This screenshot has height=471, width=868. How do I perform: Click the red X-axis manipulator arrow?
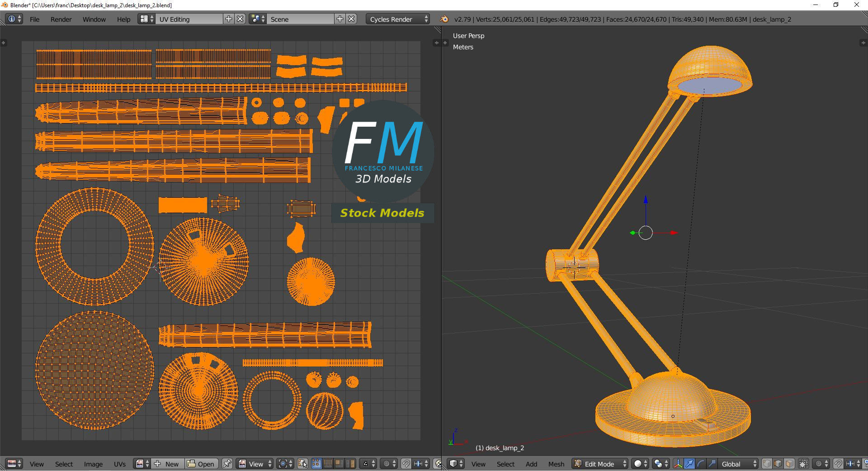(674, 233)
